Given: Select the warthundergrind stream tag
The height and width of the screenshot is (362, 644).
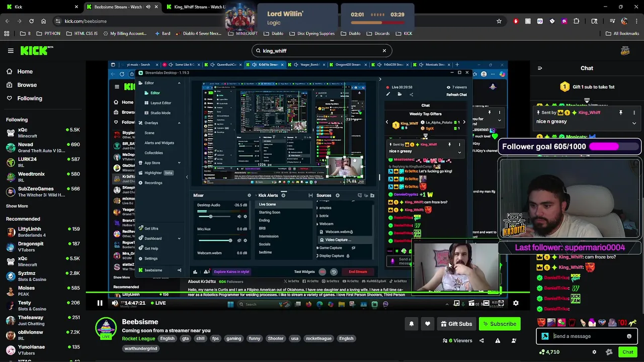Looking at the screenshot, I should (141, 348).
